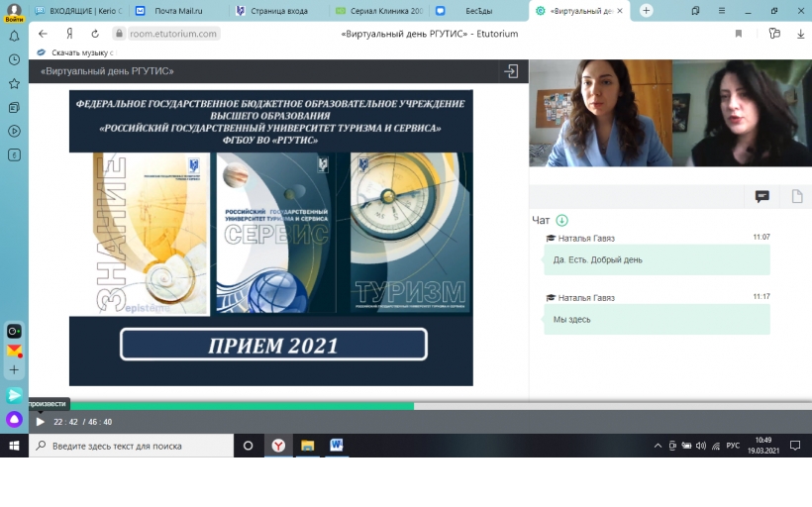
Task: Exit the webinar room with door icon
Action: tap(511, 71)
